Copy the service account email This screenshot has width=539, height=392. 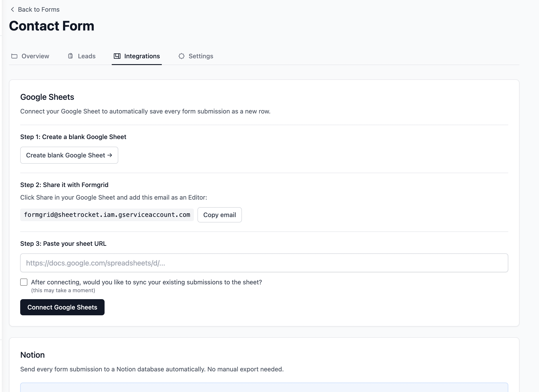click(220, 215)
